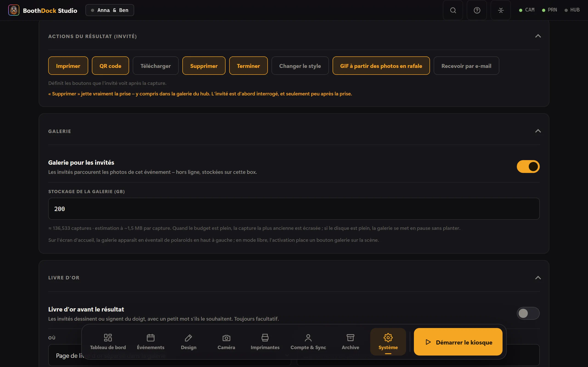The width and height of the screenshot is (588, 367).
Task: Toggle the Télécharger result action
Action: pyautogui.click(x=155, y=66)
